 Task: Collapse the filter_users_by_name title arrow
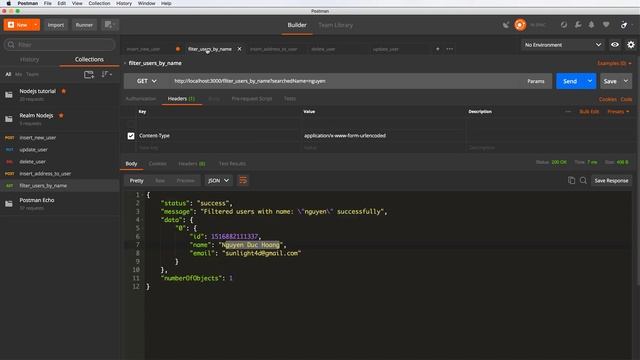(125, 63)
